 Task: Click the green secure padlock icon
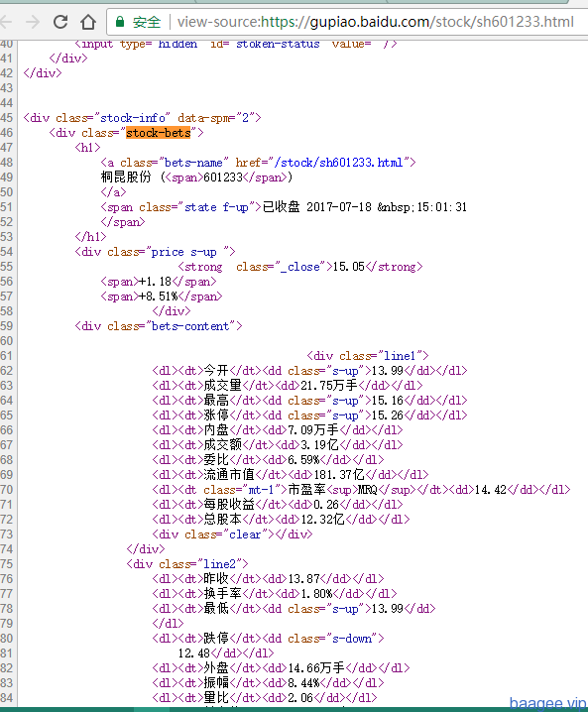click(120, 22)
